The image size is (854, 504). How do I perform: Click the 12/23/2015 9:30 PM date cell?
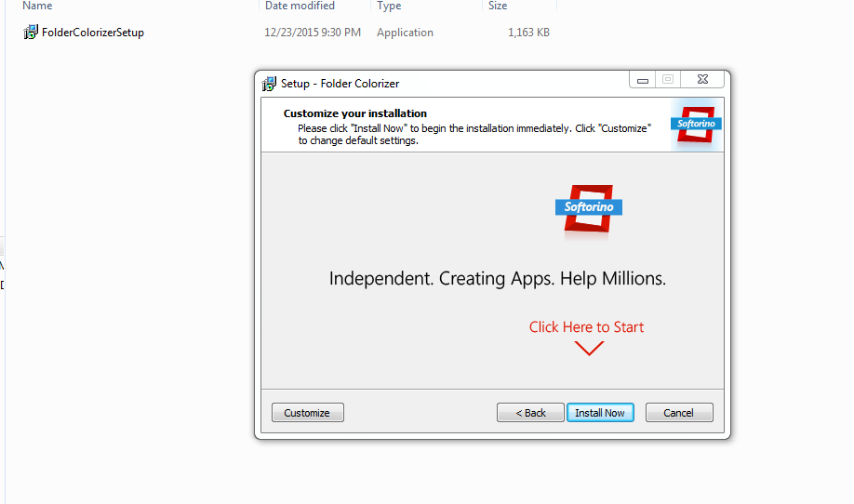tap(312, 33)
